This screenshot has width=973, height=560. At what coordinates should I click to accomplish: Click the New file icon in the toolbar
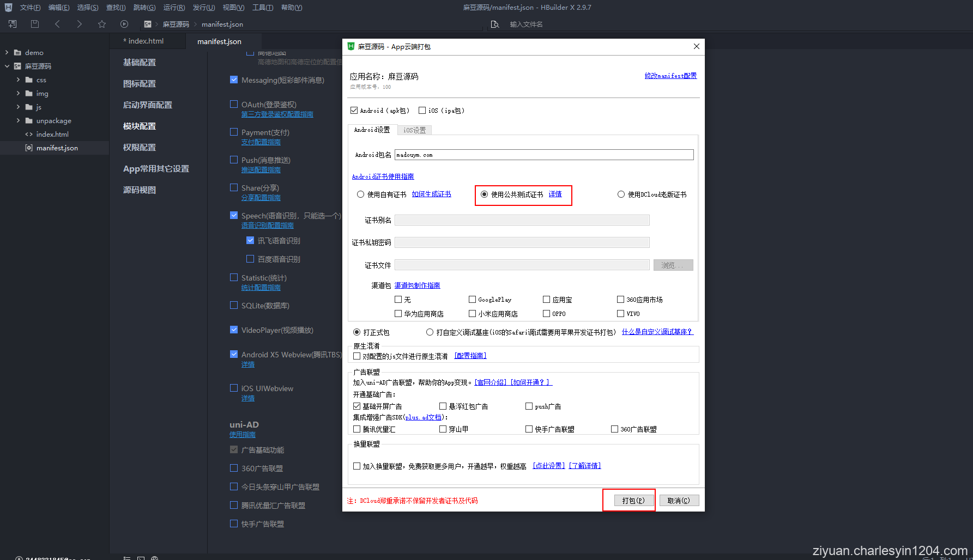(11, 24)
